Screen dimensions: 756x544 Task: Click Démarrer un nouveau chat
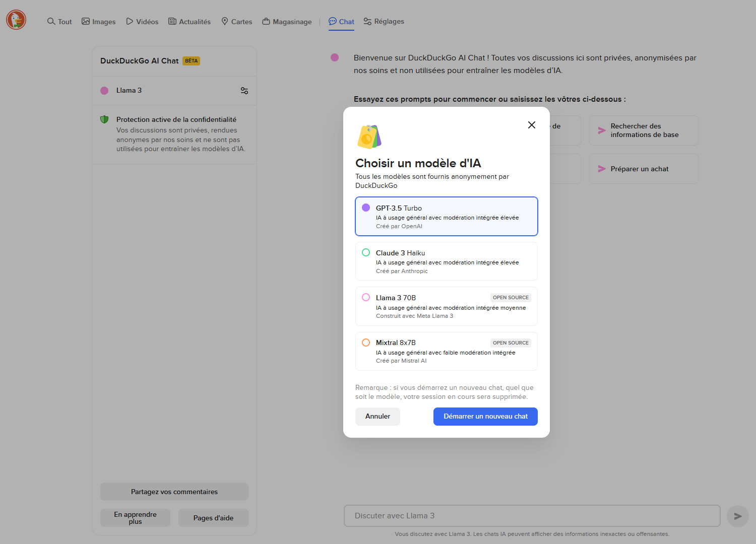click(x=485, y=417)
